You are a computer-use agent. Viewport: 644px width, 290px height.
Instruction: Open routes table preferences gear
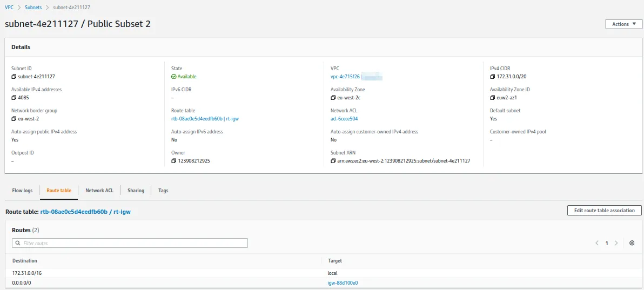click(x=632, y=243)
